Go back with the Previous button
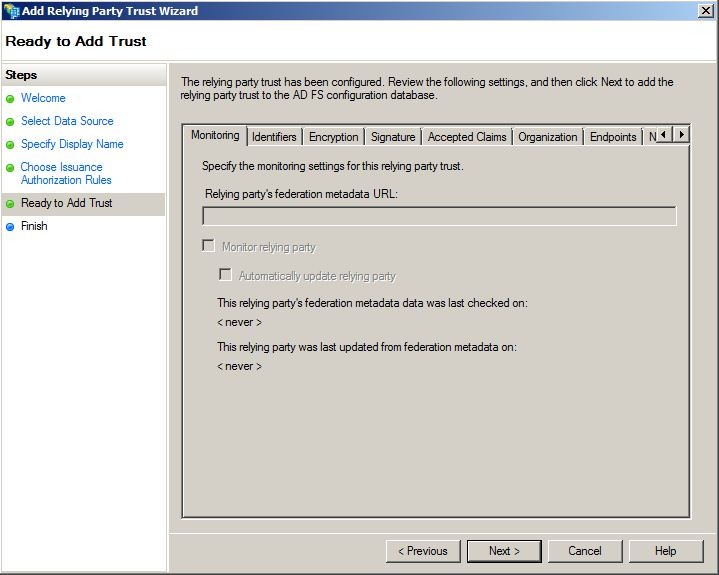This screenshot has width=719, height=575. 423,551
